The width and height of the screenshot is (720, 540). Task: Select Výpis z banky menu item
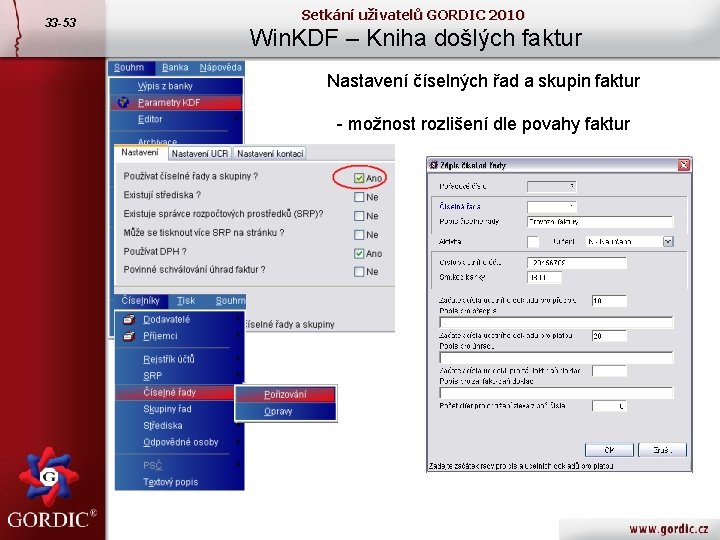[176, 86]
